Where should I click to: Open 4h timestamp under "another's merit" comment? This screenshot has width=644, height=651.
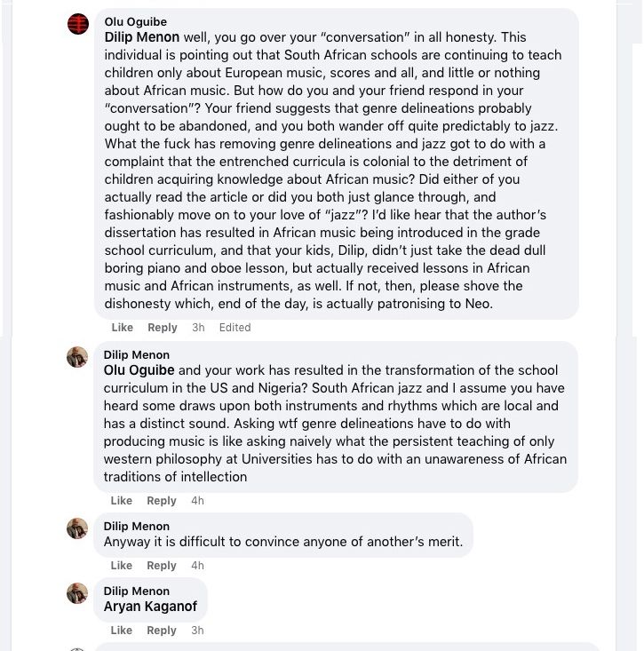point(197,566)
